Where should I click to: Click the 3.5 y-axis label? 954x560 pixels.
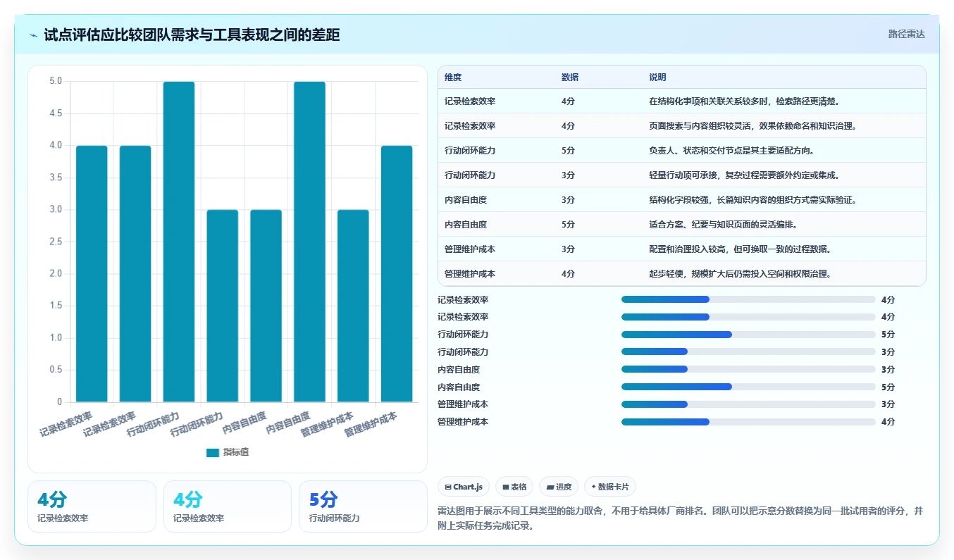click(56, 178)
